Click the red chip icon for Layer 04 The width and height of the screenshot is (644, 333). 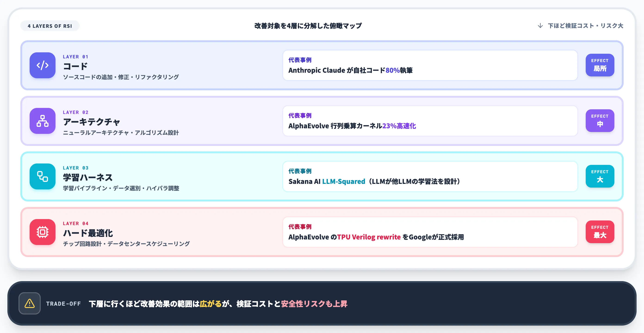pos(43,232)
